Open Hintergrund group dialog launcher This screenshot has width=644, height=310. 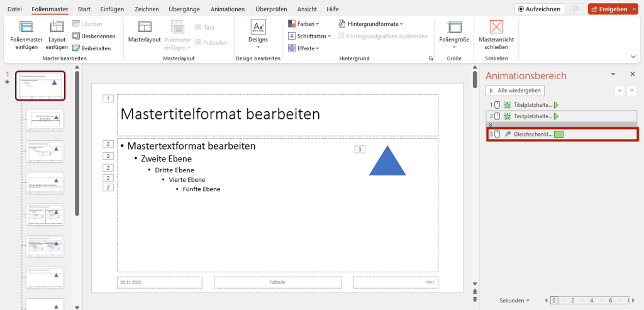(430, 58)
